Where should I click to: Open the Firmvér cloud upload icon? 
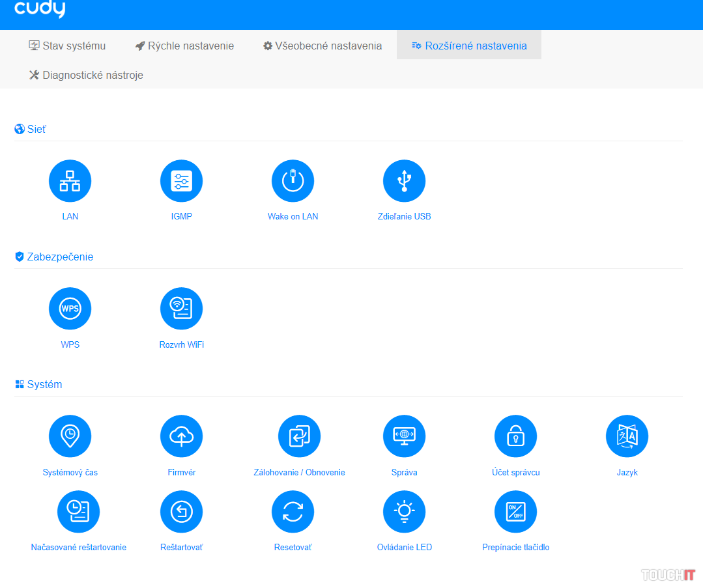(181, 436)
